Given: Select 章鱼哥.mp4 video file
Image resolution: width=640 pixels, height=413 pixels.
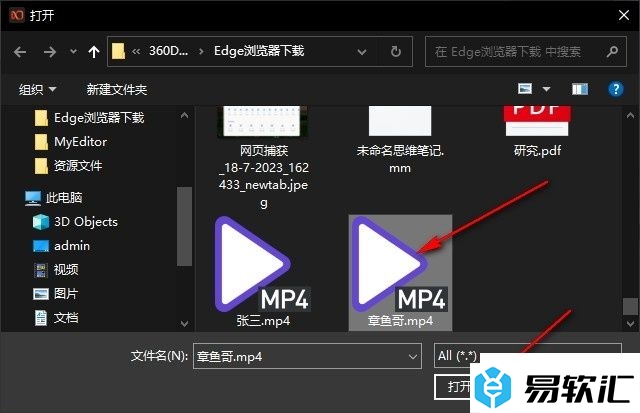Looking at the screenshot, I should pyautogui.click(x=400, y=272).
